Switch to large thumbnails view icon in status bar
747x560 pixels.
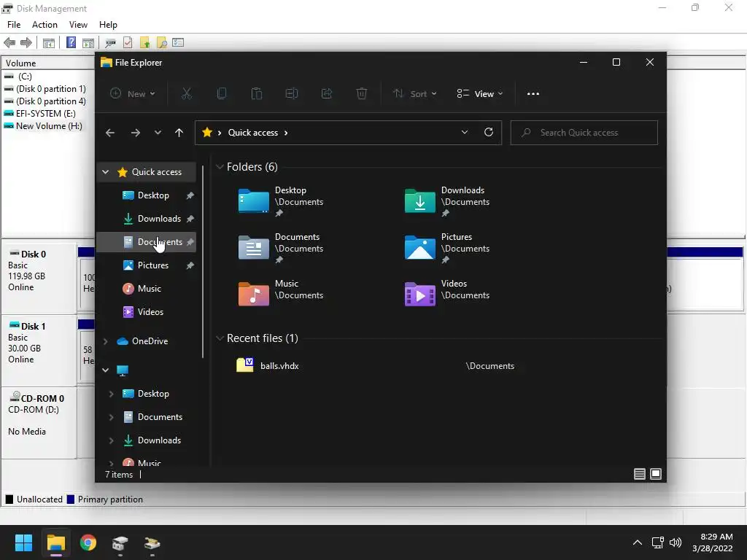tap(656, 474)
